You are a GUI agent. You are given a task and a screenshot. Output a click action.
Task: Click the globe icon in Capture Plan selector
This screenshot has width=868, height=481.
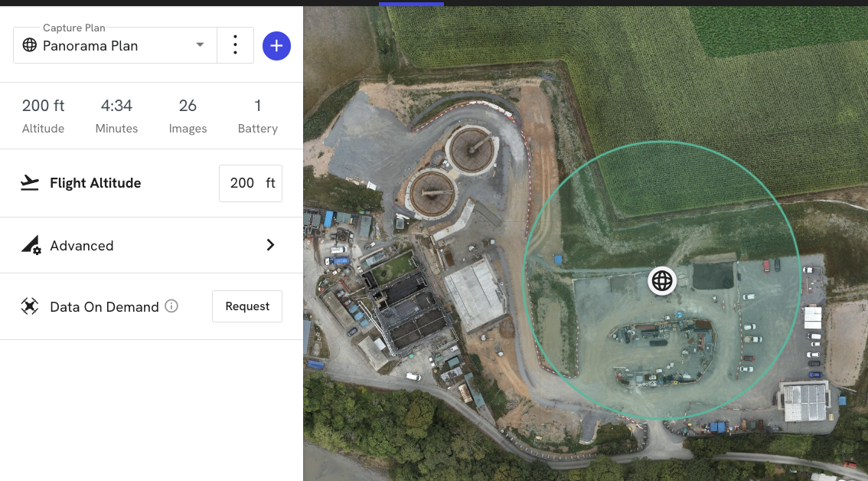[x=30, y=45]
